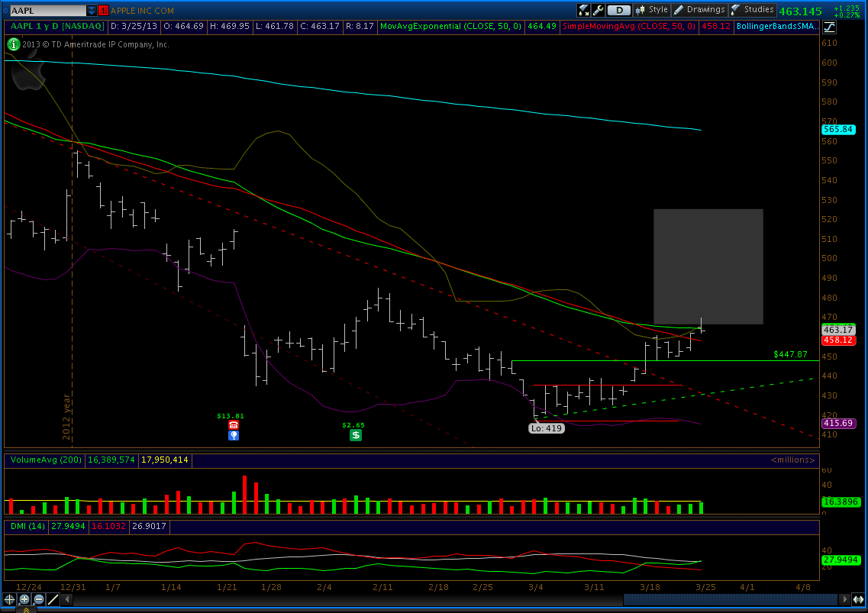Click the 26.9017 DMI value
868x613 pixels.
tap(148, 526)
